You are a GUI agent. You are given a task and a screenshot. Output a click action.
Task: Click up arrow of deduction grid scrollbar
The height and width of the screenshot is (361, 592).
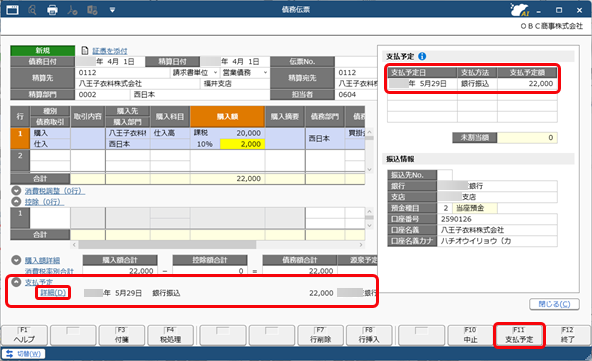(370, 211)
